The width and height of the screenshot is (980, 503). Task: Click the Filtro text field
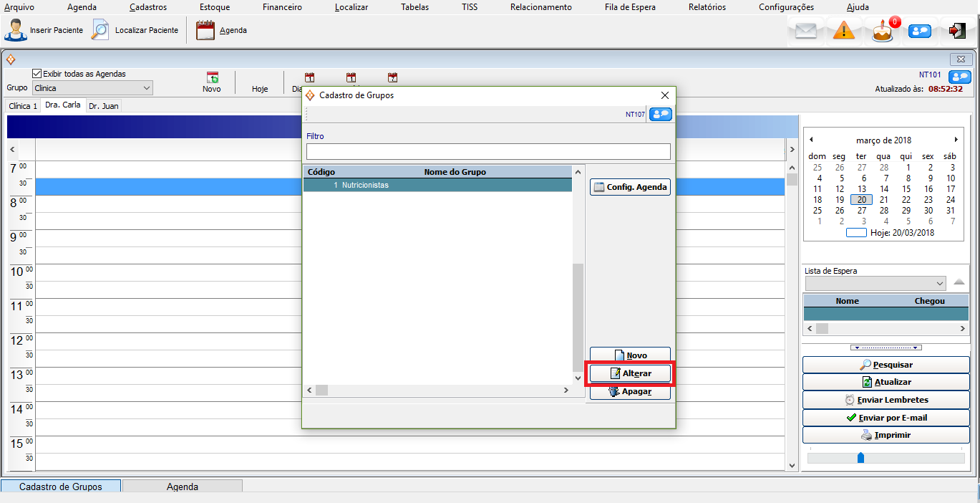488,151
